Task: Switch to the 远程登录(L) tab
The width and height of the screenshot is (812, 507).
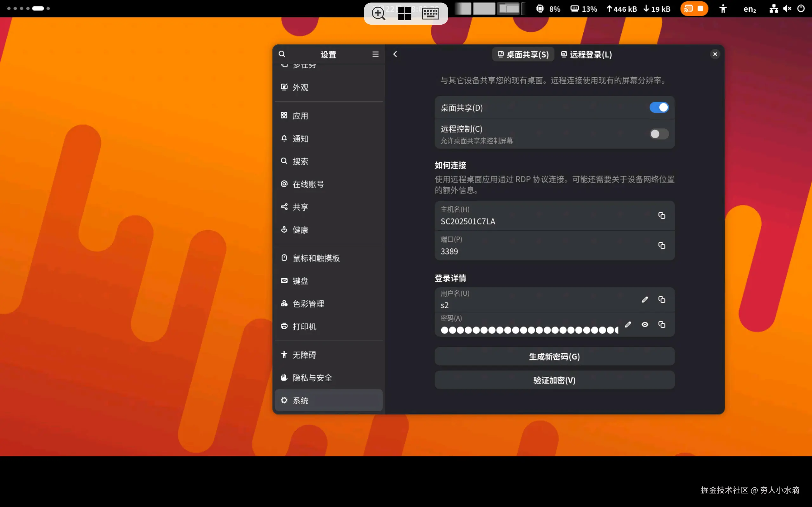Action: pos(586,54)
